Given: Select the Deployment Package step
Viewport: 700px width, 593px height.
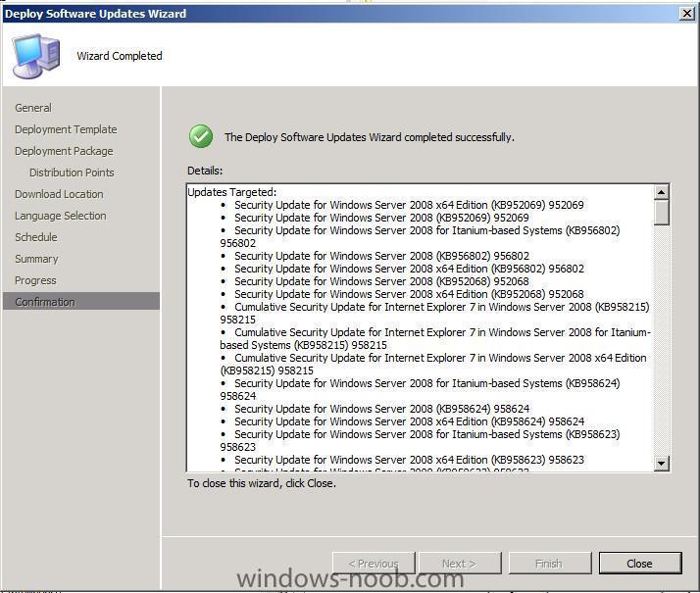Looking at the screenshot, I should pos(64,151).
